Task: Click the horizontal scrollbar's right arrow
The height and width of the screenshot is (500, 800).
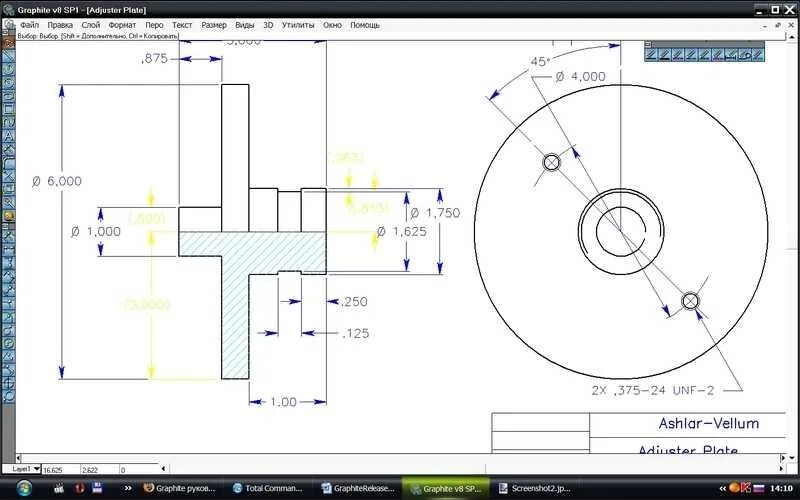Action: tap(785, 458)
